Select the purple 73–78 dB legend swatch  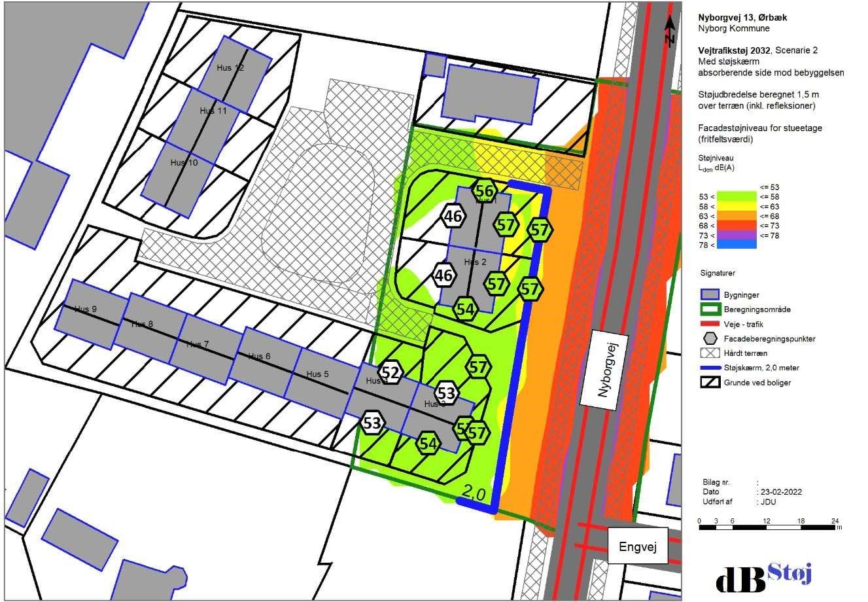tap(729, 235)
